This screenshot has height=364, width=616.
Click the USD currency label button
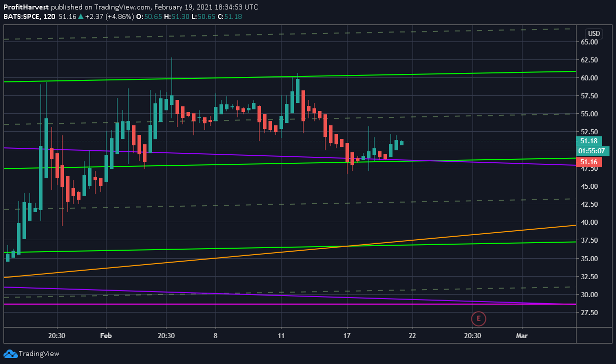(x=593, y=33)
